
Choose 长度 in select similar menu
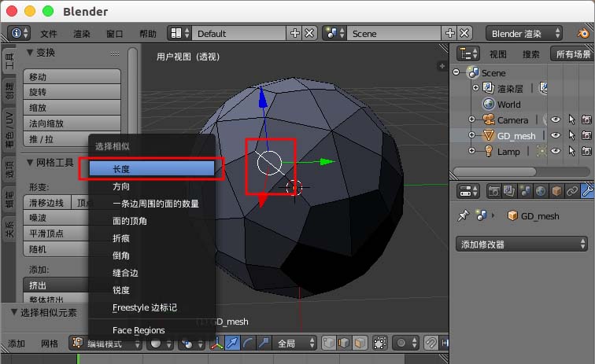click(152, 169)
